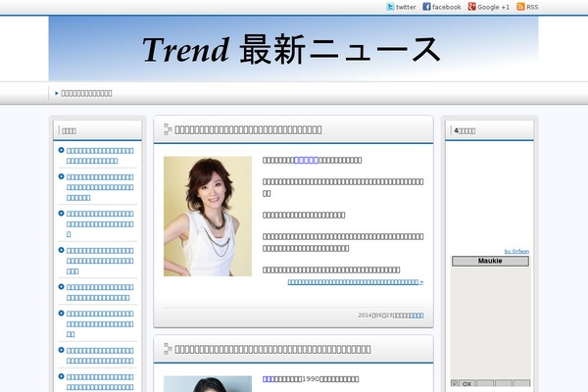Click the bullet icon of the first sidebar link
Viewport: 588px width, 392px height.
point(61,150)
